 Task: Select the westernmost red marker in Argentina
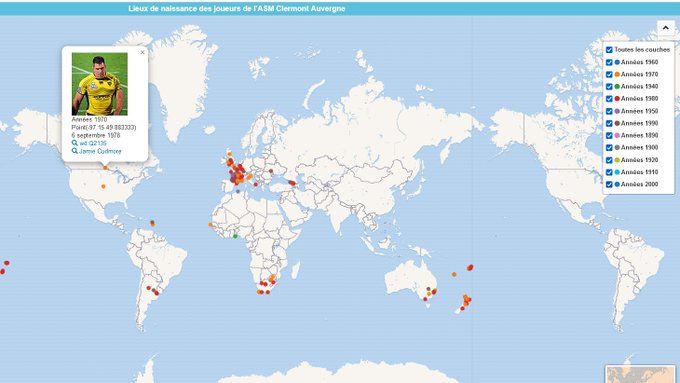coord(148,288)
